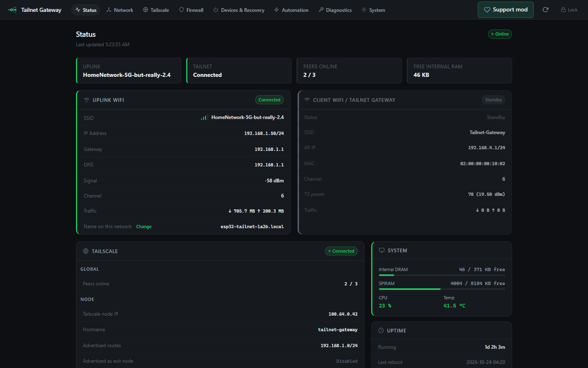This screenshot has height=368, width=588.
Task: Click the uplink traffic value 705.7 MB
Action: pyautogui.click(x=241, y=211)
